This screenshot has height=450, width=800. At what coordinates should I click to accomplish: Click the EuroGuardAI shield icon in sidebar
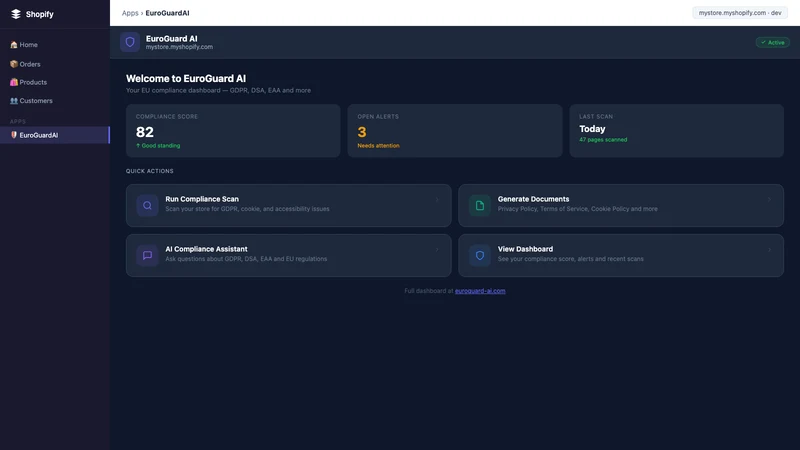pos(14,135)
